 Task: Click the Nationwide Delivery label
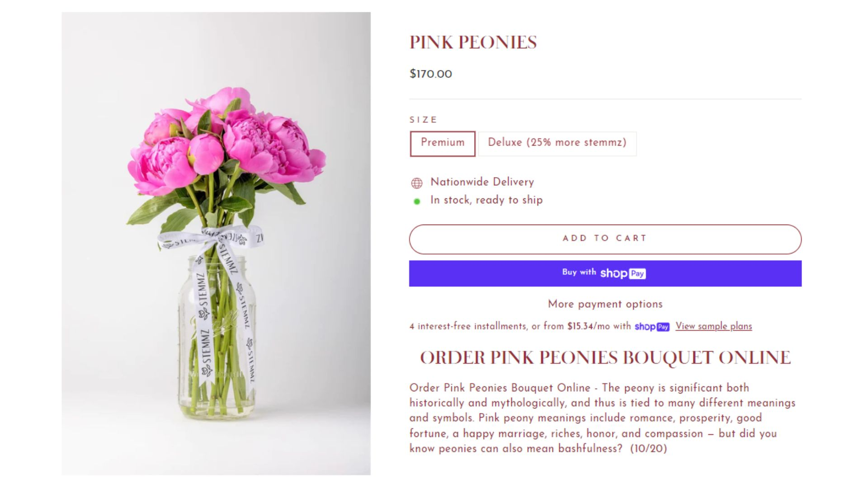pyautogui.click(x=482, y=182)
